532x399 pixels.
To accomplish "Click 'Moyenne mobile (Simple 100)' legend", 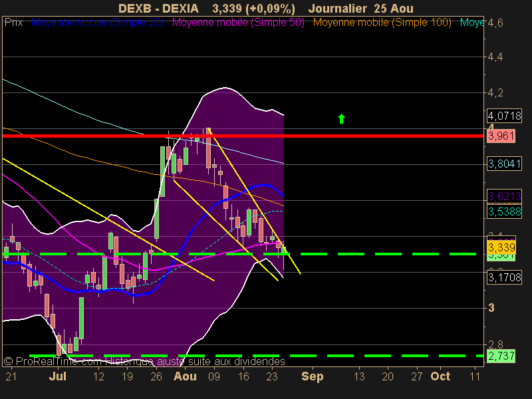I will click(x=382, y=23).
